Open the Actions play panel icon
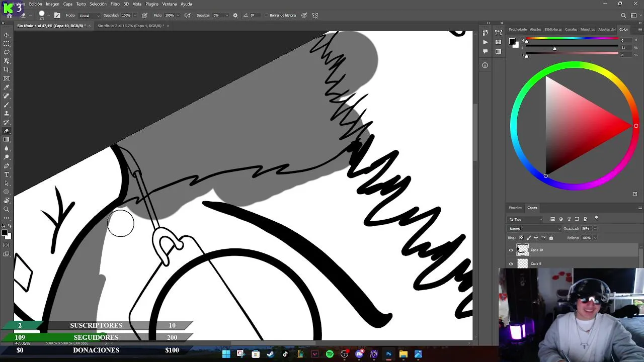The height and width of the screenshot is (362, 644). coord(485,42)
